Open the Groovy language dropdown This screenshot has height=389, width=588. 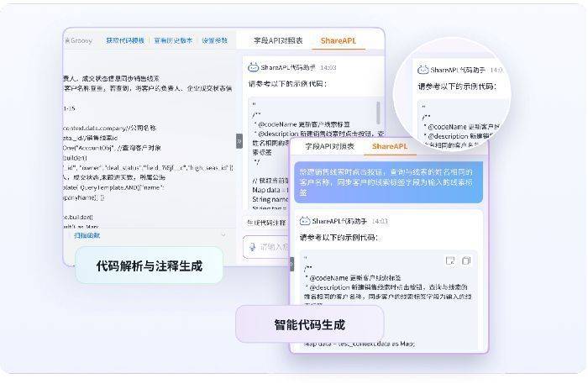(79, 40)
